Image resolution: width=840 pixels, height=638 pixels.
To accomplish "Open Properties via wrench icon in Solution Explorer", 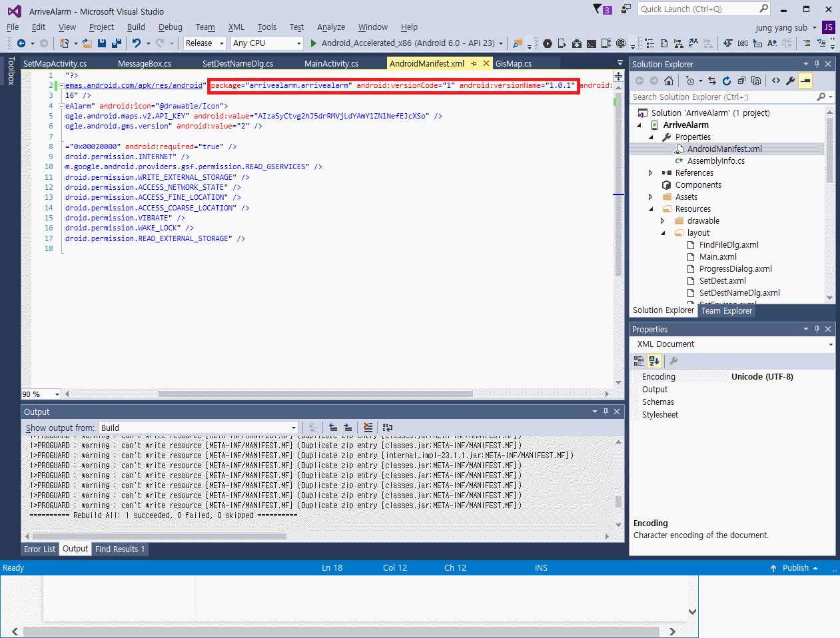I will pyautogui.click(x=789, y=81).
